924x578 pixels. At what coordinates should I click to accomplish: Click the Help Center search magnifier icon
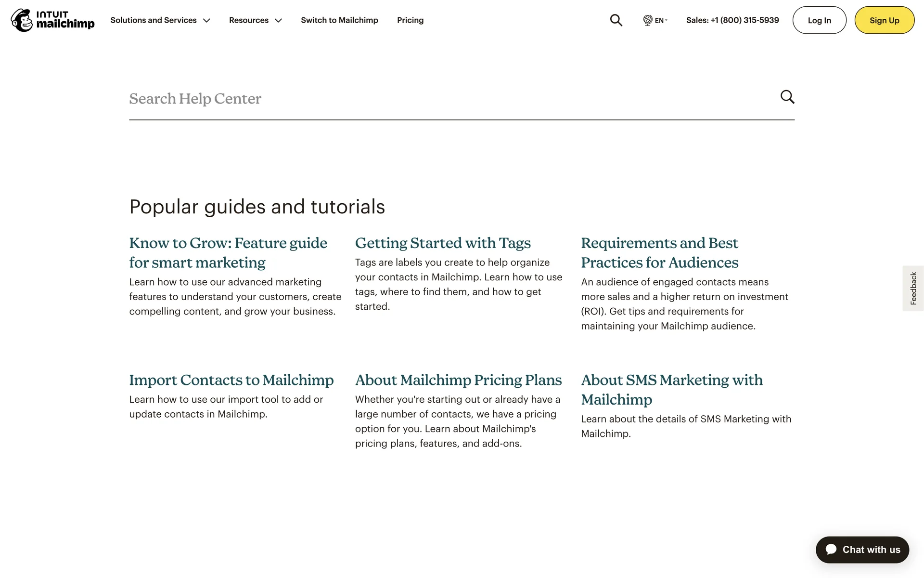pyautogui.click(x=787, y=97)
